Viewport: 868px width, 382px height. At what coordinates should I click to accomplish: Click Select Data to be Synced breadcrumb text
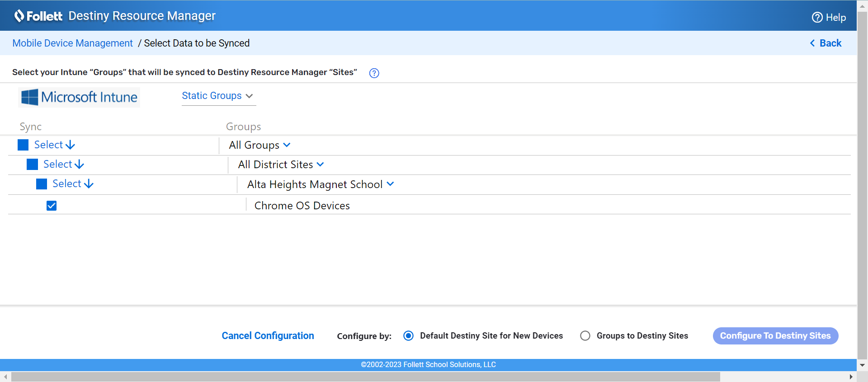tap(197, 43)
